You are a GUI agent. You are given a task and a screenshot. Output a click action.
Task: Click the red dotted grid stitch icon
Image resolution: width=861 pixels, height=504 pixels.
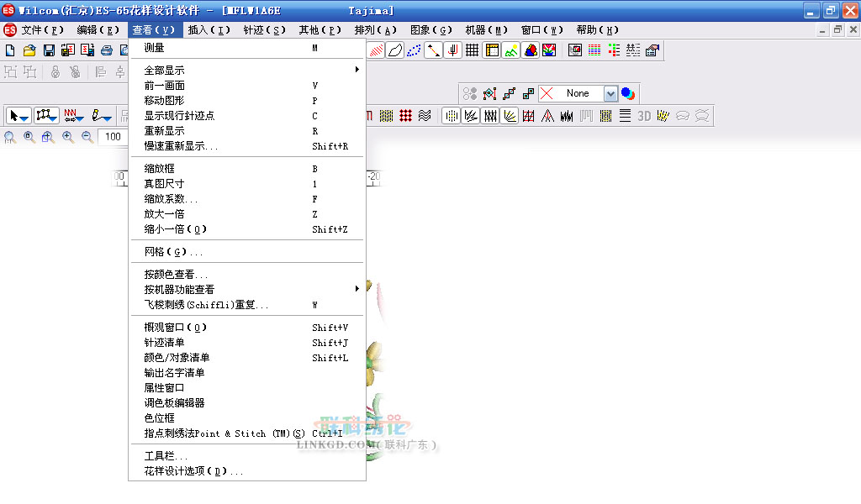(x=406, y=116)
